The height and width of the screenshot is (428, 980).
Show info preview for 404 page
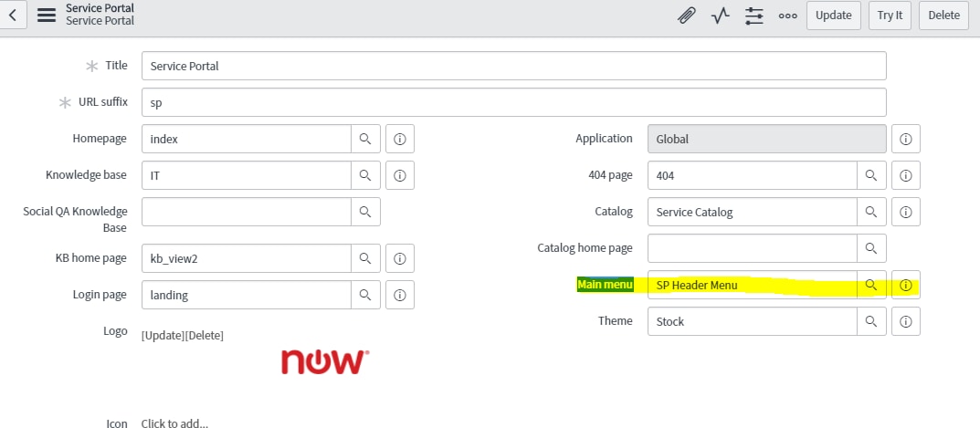(906, 175)
